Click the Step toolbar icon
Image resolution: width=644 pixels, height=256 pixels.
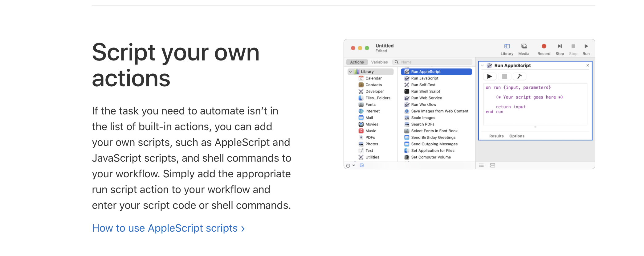[560, 47]
